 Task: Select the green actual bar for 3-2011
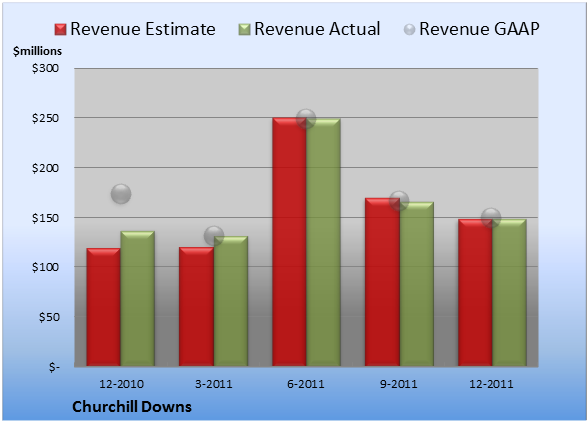(x=231, y=301)
